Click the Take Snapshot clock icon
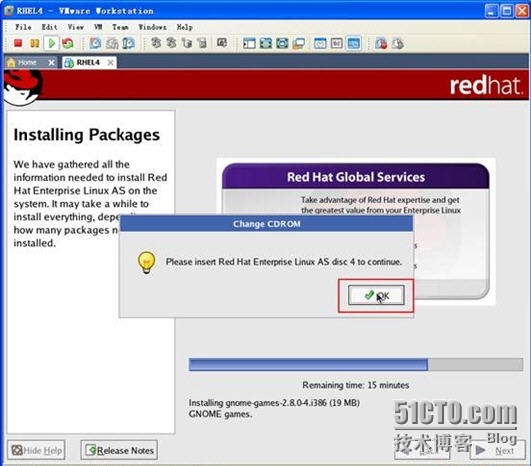The height and width of the screenshot is (466, 531). click(95, 43)
